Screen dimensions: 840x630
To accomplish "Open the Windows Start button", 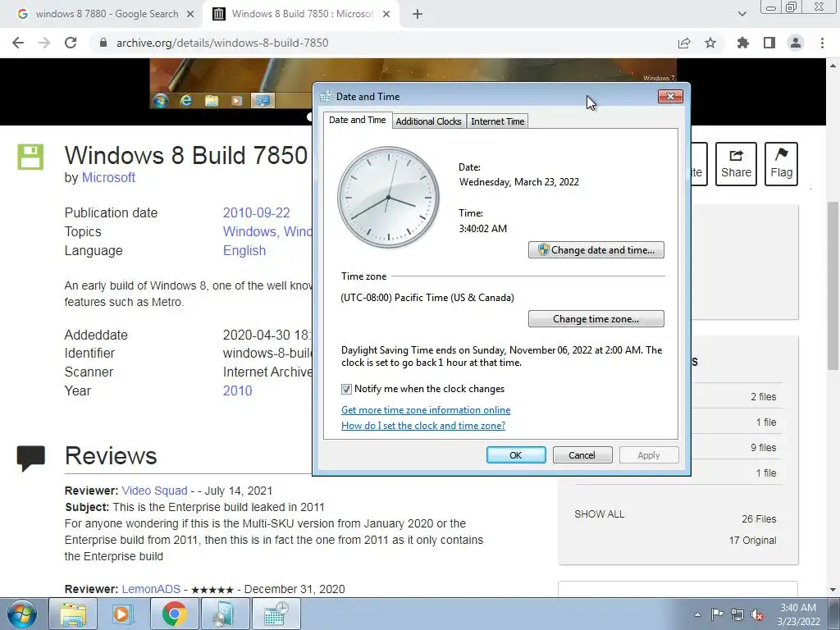I will coord(21,614).
